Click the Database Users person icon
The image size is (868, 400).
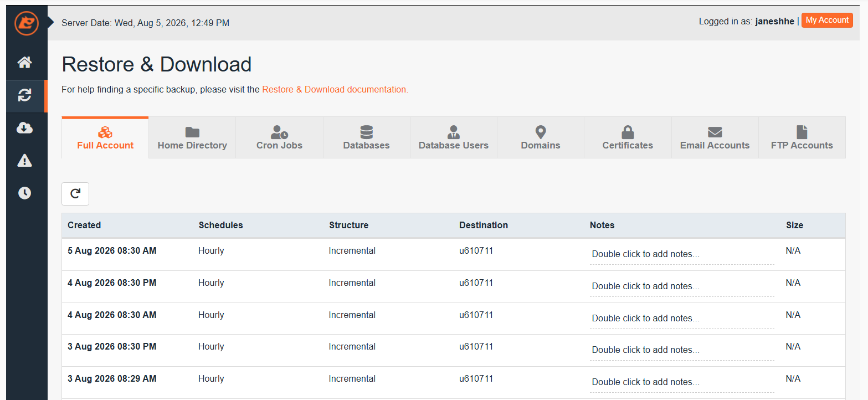click(454, 132)
